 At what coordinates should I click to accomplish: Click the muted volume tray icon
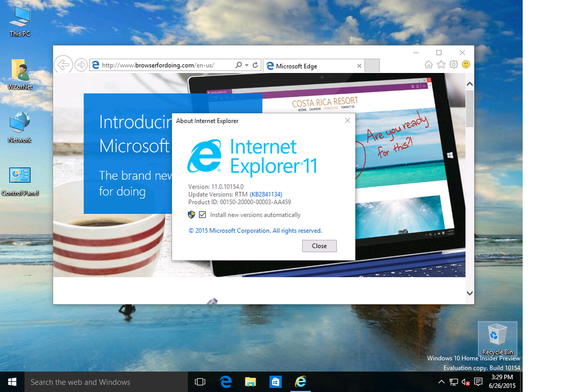tap(466, 382)
